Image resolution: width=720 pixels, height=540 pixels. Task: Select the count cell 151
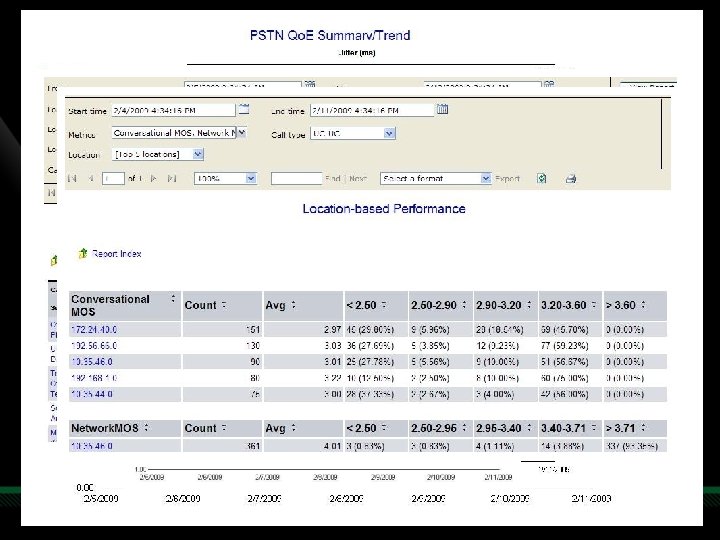point(222,330)
